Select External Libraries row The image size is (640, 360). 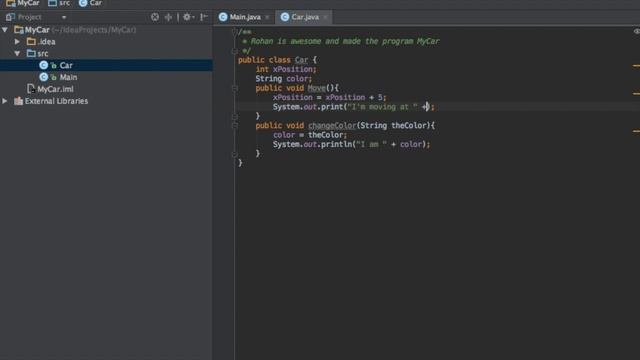click(x=106, y=101)
